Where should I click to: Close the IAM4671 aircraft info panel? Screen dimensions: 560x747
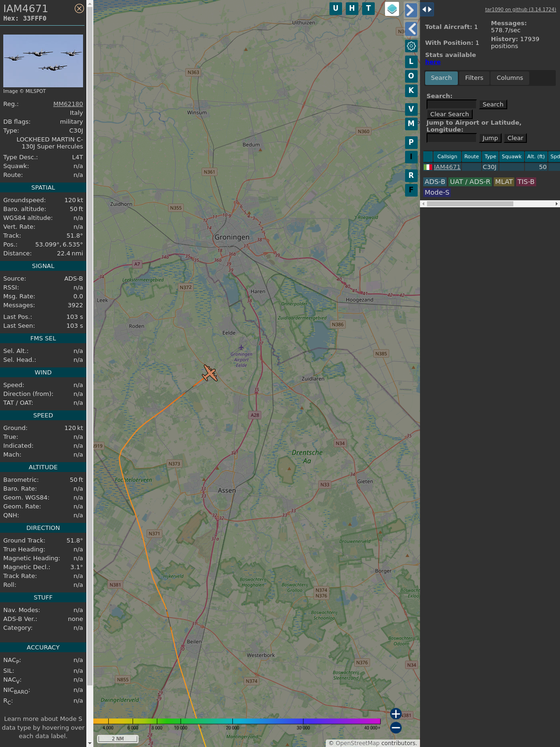pyautogui.click(x=79, y=8)
